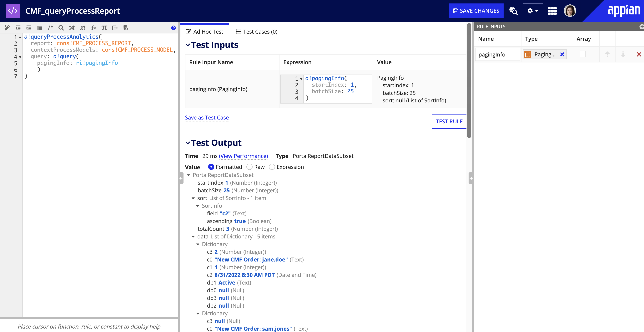
Task: Click the PagingInfo type icon
Action: tap(527, 54)
